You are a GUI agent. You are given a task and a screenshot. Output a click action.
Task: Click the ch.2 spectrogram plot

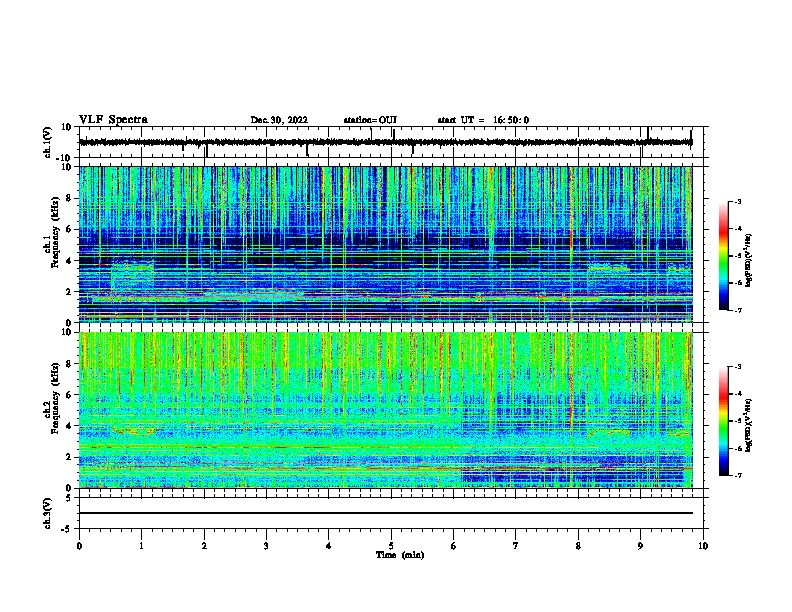(386, 410)
